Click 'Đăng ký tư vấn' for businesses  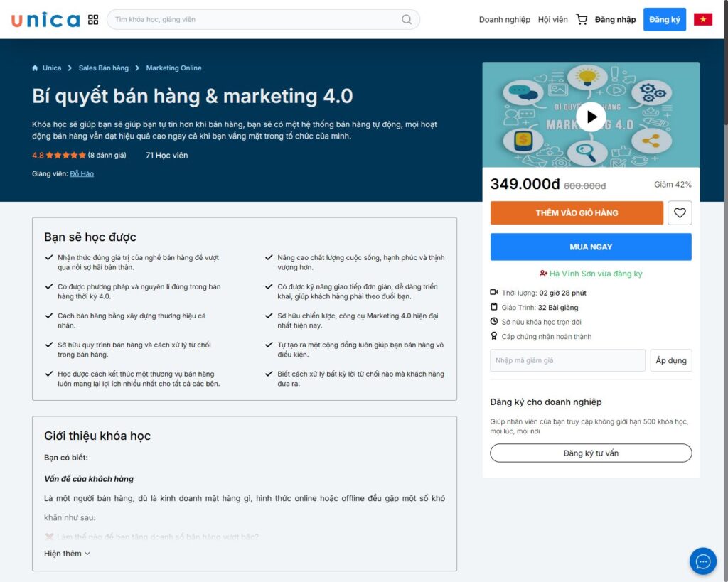pos(590,453)
